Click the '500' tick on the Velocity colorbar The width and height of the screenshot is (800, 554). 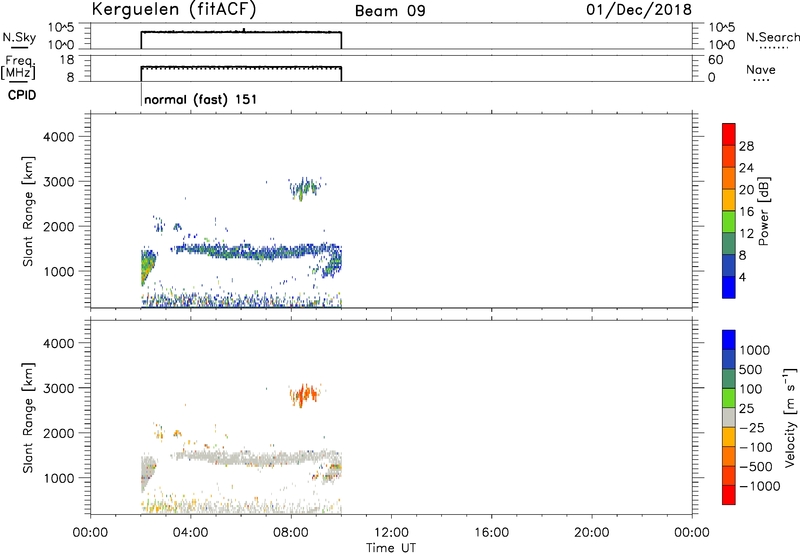pyautogui.click(x=751, y=369)
